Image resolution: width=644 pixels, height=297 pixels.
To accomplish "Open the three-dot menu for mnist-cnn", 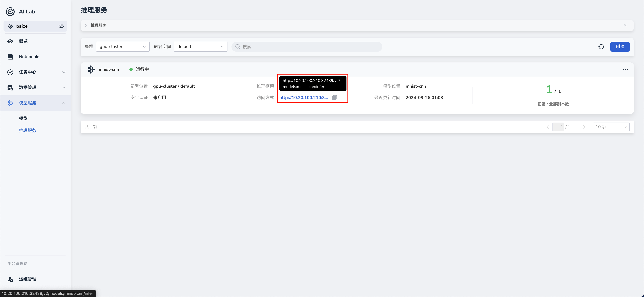I will (625, 70).
